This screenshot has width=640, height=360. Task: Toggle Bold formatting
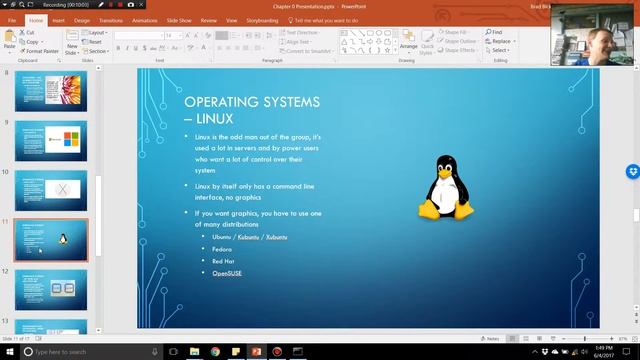[118, 48]
